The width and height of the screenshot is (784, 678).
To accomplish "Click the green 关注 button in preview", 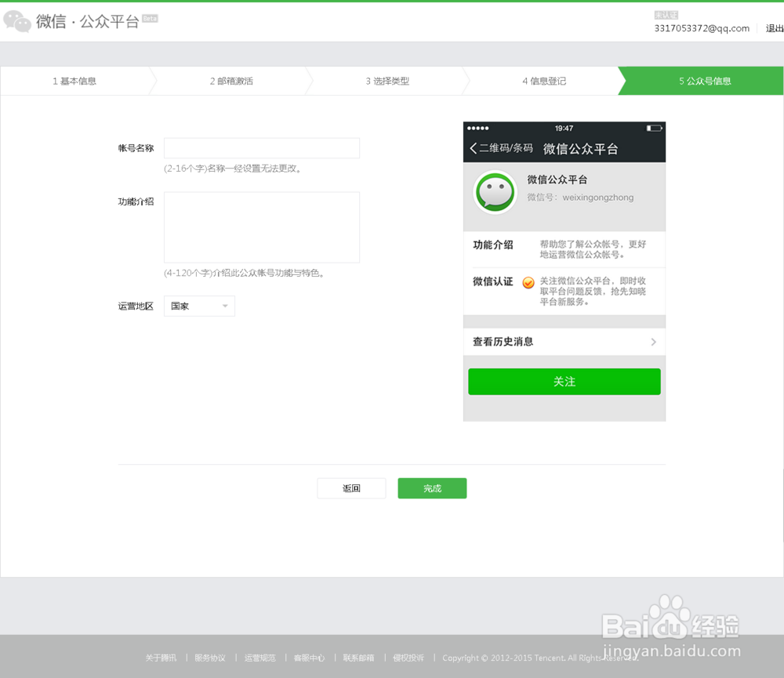I will click(x=564, y=382).
